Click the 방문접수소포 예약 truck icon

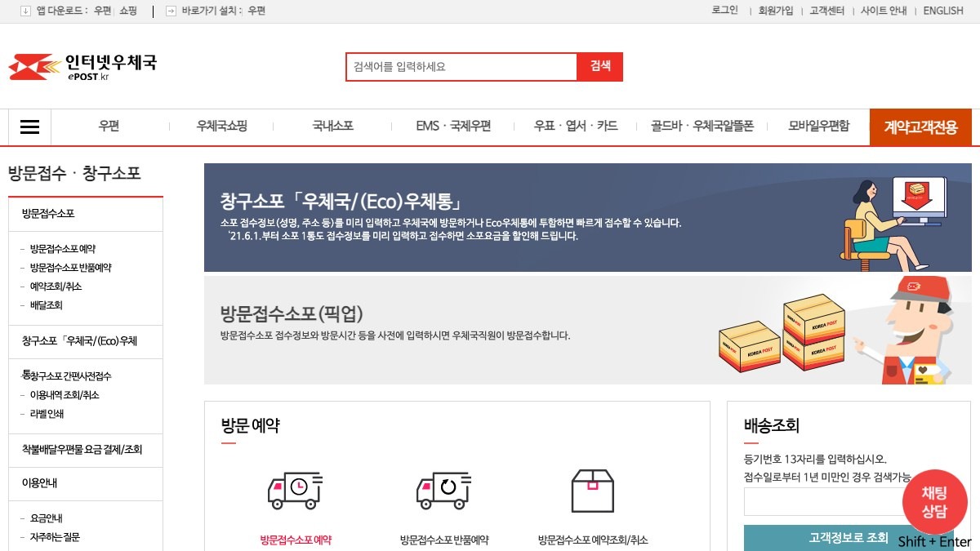[x=295, y=490]
